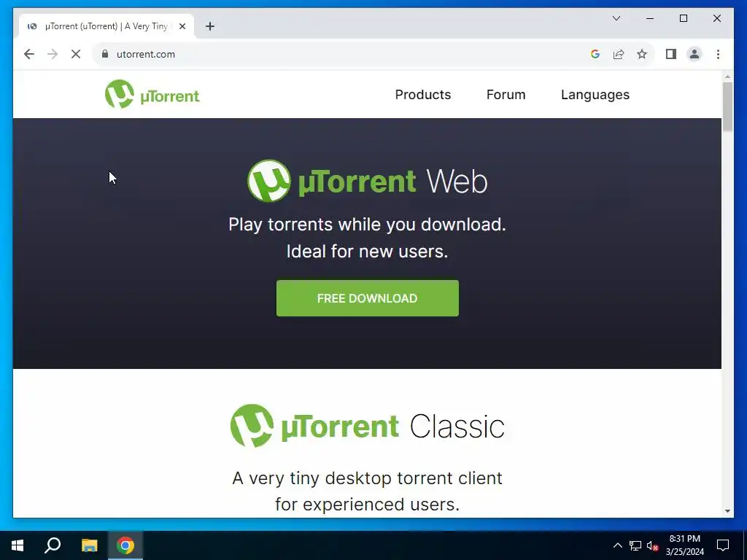Screen dimensions: 747x560
Task: Click the FREE DOWNLOAD button
Action: 368,298
